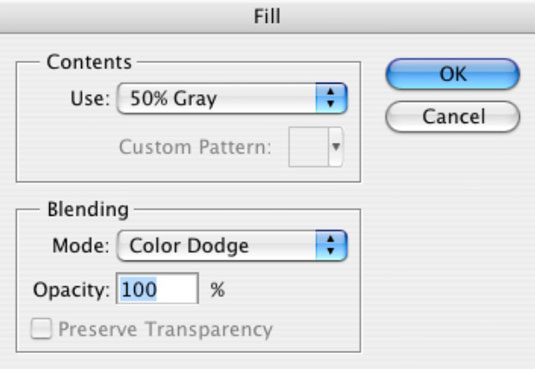Click the Custom Pattern: label
Viewport: 535px width, 369px height.
pos(195,147)
